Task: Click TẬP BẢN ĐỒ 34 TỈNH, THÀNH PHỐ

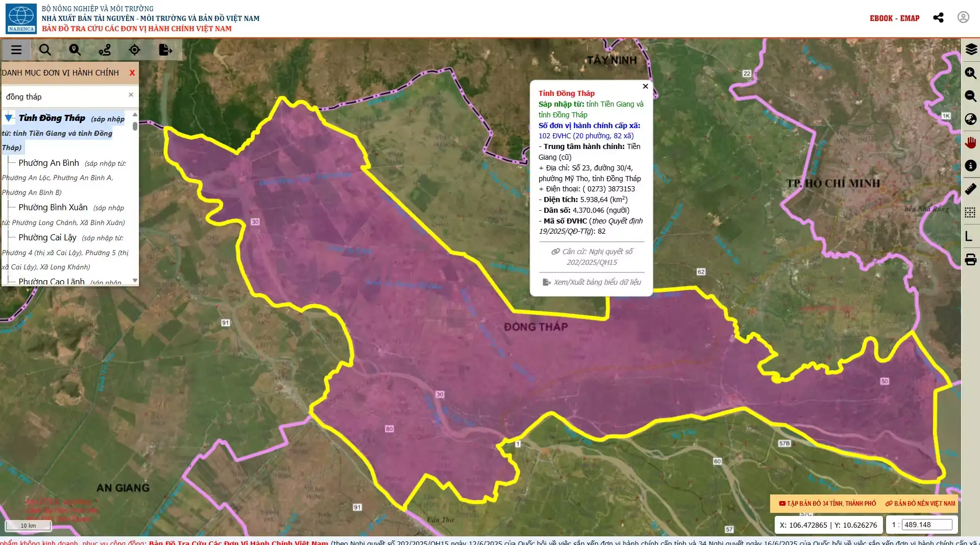Action: [x=827, y=503]
